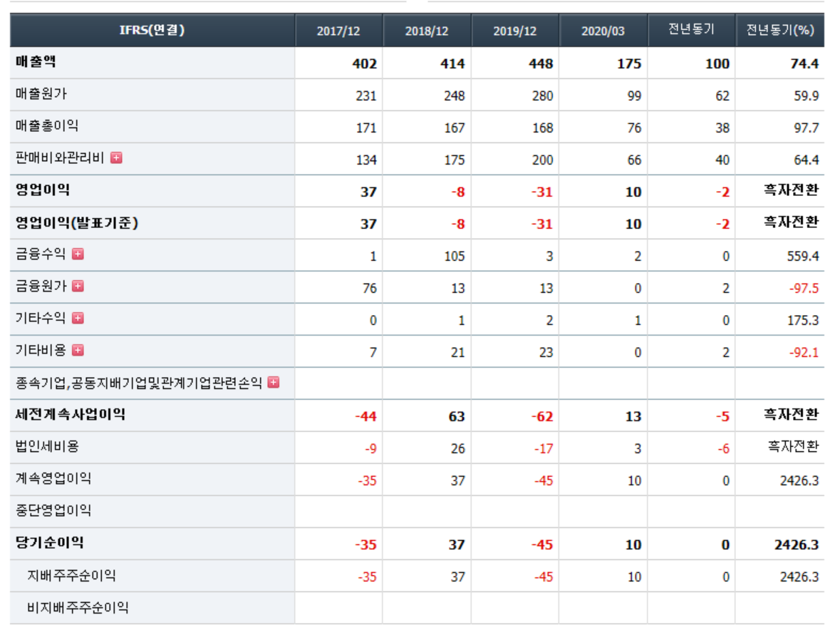Click the 2017/12 column header
This screenshot has width=840, height=635.
(x=338, y=31)
